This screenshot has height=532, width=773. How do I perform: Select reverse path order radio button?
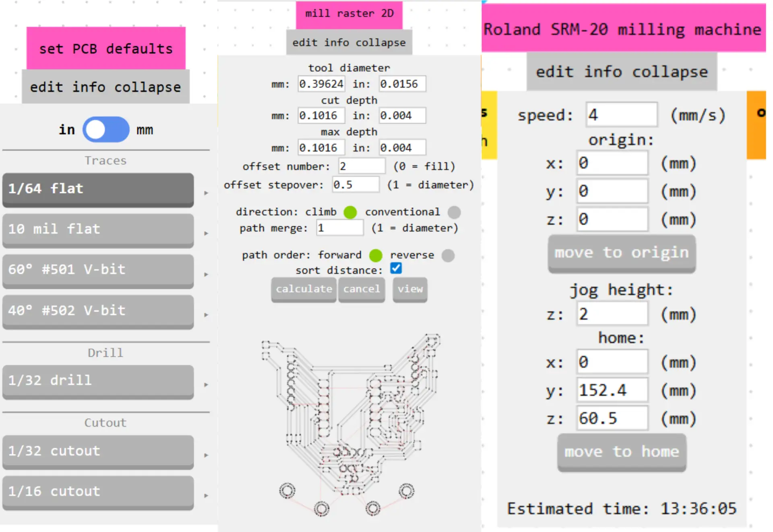point(448,255)
